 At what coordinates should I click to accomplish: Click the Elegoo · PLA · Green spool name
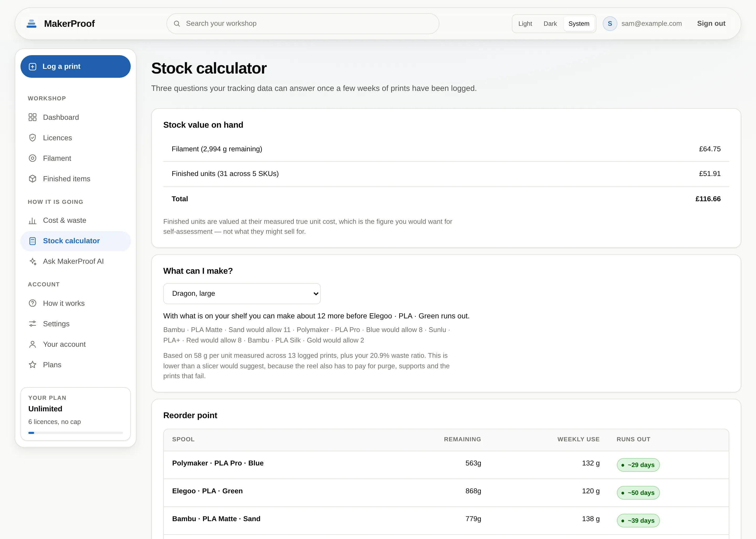tap(207, 491)
